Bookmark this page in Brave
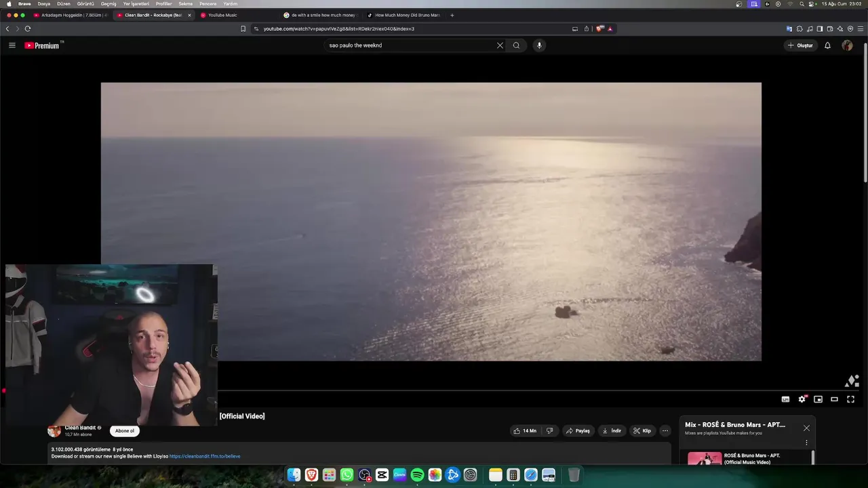Screen dimensions: 868x488 pyautogui.click(x=243, y=28)
